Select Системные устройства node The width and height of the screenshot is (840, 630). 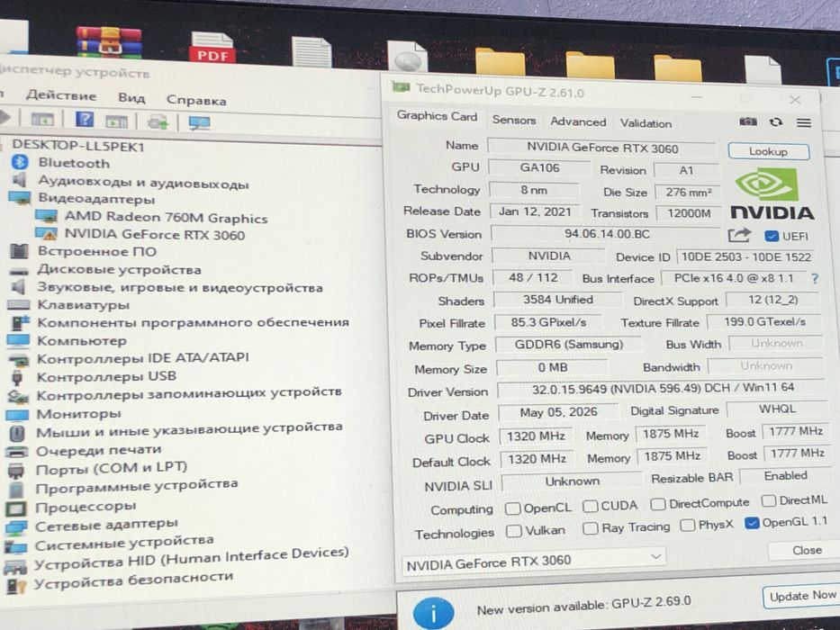[123, 543]
